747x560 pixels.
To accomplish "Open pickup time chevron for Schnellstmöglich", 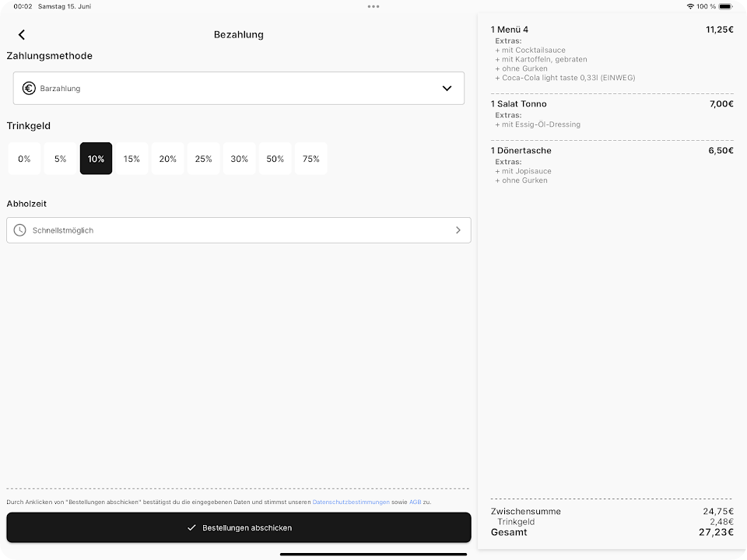I will coord(458,230).
